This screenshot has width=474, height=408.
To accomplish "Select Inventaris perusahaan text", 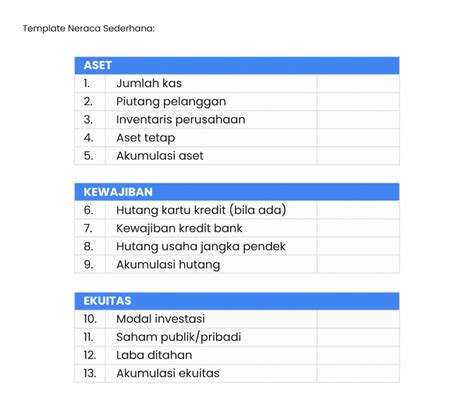I will (181, 120).
